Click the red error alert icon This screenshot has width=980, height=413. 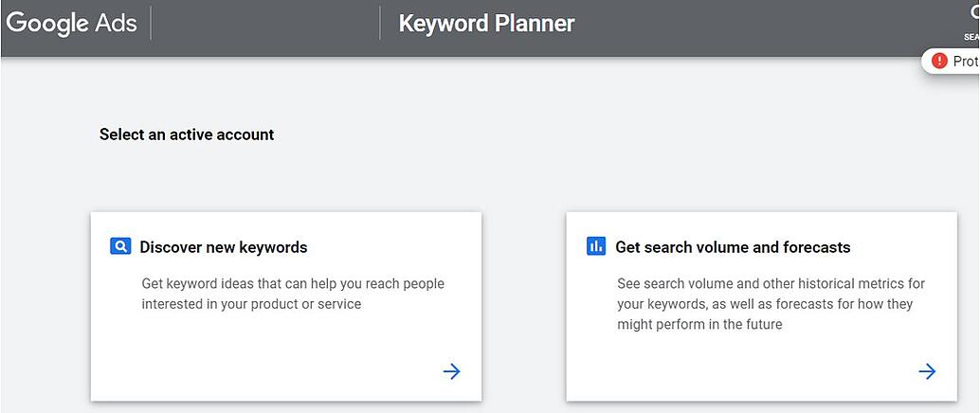(x=939, y=61)
